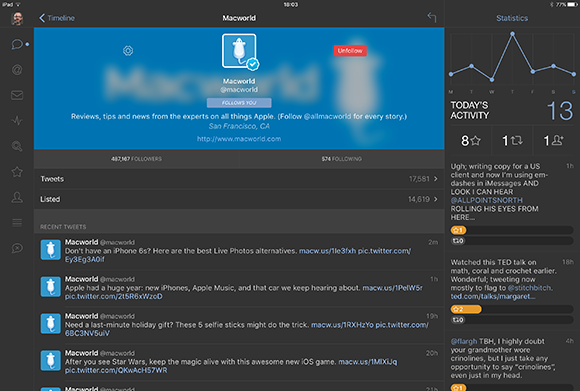
Task: Open the @allmacworld mention in bio
Action: coord(327,116)
